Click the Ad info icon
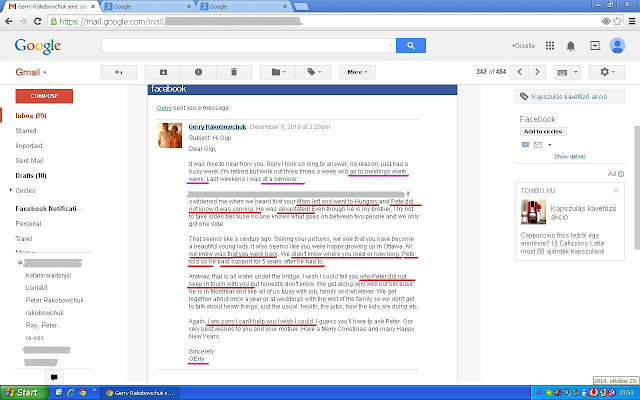 621,174
